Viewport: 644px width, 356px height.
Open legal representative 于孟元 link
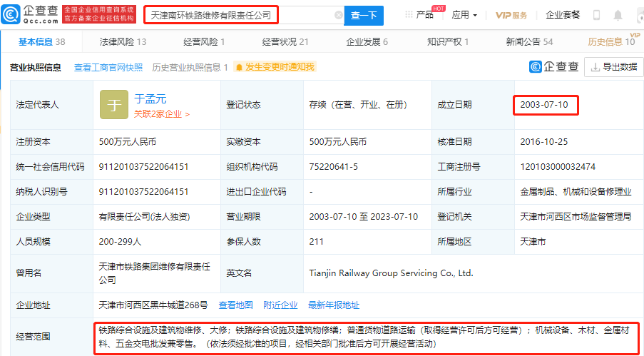tap(150, 98)
